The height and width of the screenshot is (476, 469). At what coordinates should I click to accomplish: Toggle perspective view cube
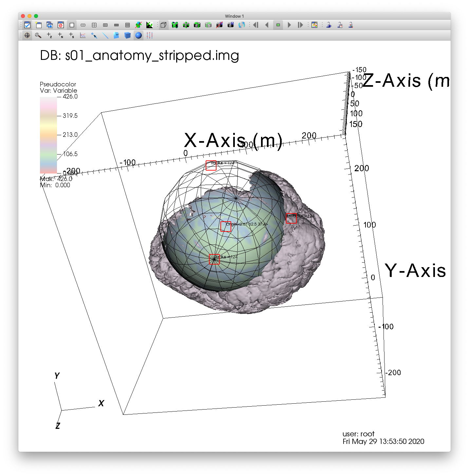point(163,25)
